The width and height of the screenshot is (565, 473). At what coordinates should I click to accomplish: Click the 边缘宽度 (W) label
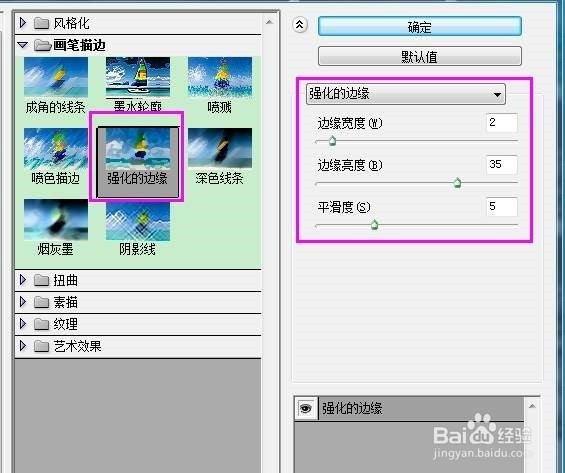[350, 124]
